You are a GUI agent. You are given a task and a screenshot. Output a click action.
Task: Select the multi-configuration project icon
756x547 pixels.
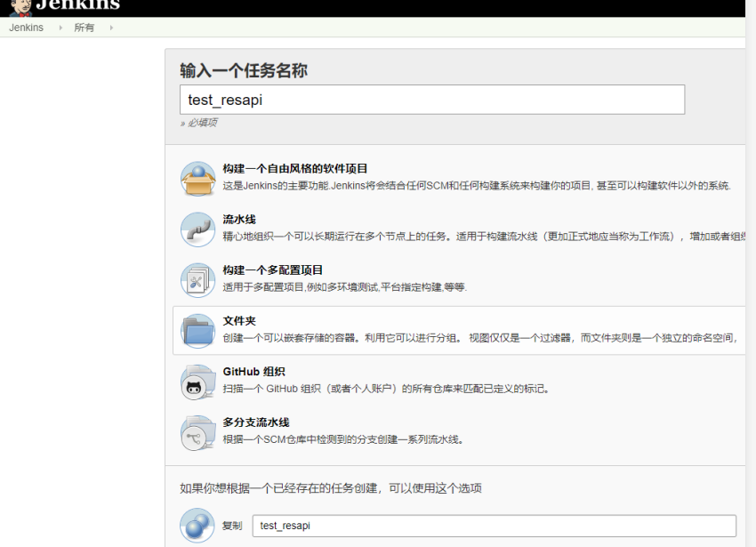tap(197, 279)
